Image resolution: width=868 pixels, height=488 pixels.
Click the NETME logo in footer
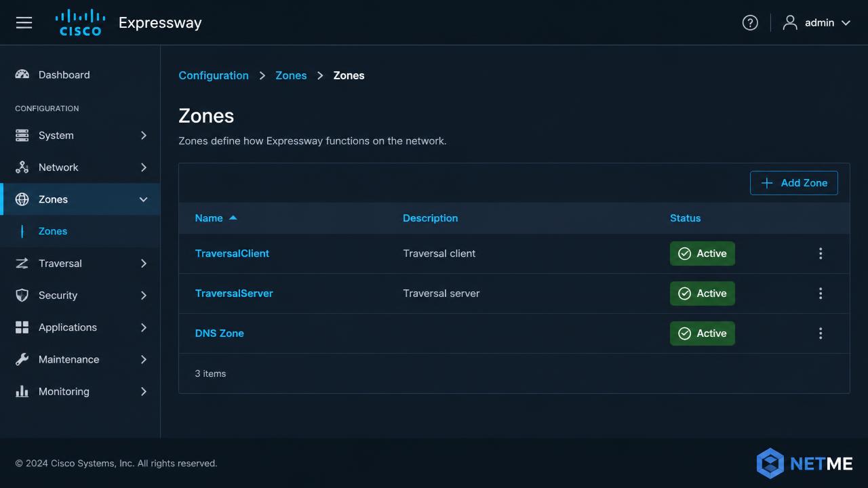coord(804,464)
